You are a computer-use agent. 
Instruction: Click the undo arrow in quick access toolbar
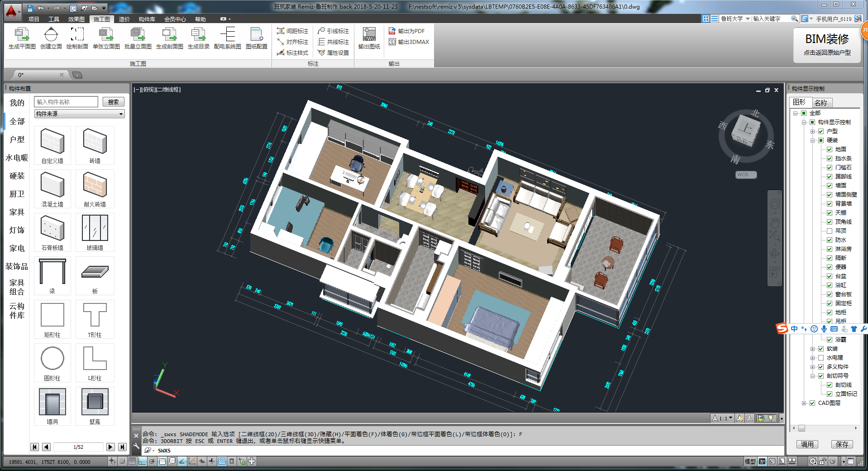pos(41,8)
